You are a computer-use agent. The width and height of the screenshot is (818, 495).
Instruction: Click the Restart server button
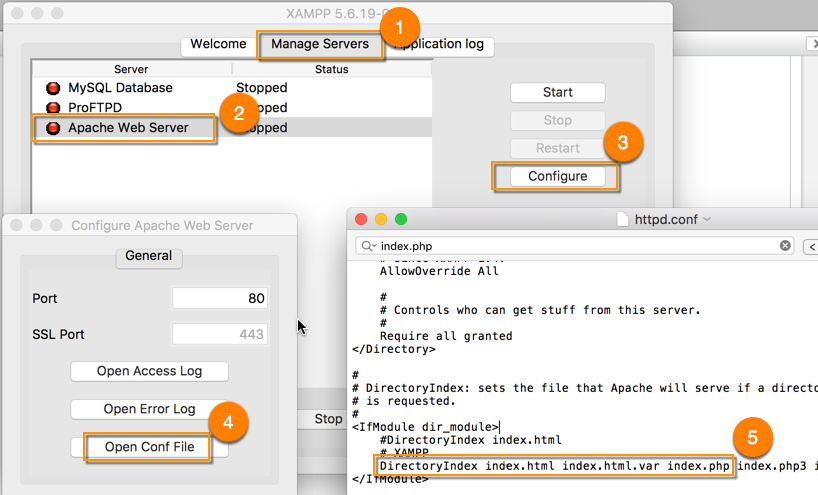(x=558, y=148)
